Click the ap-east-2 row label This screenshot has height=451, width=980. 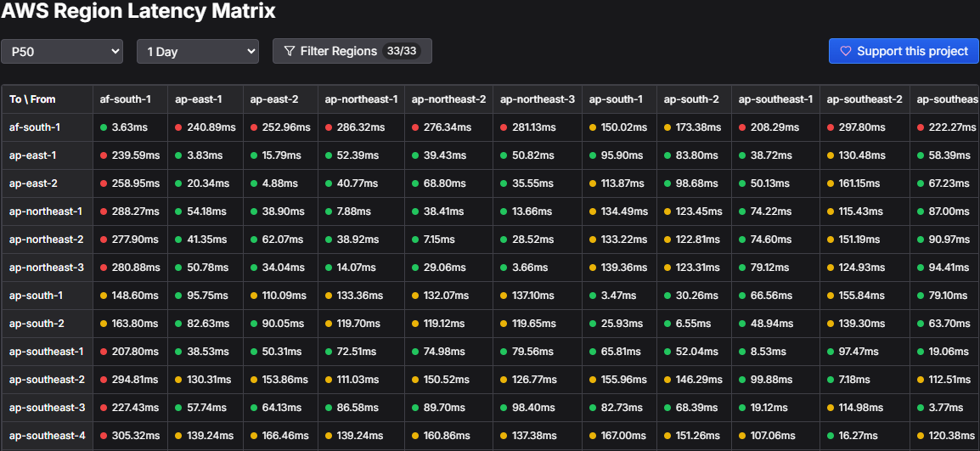pyautogui.click(x=48, y=183)
